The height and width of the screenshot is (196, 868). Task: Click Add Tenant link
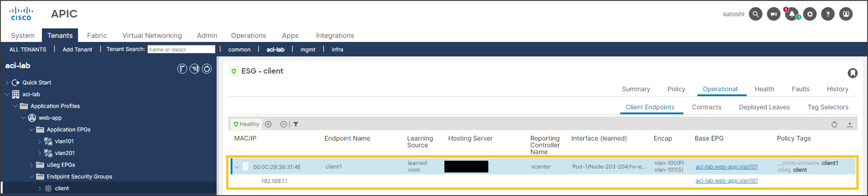[77, 49]
